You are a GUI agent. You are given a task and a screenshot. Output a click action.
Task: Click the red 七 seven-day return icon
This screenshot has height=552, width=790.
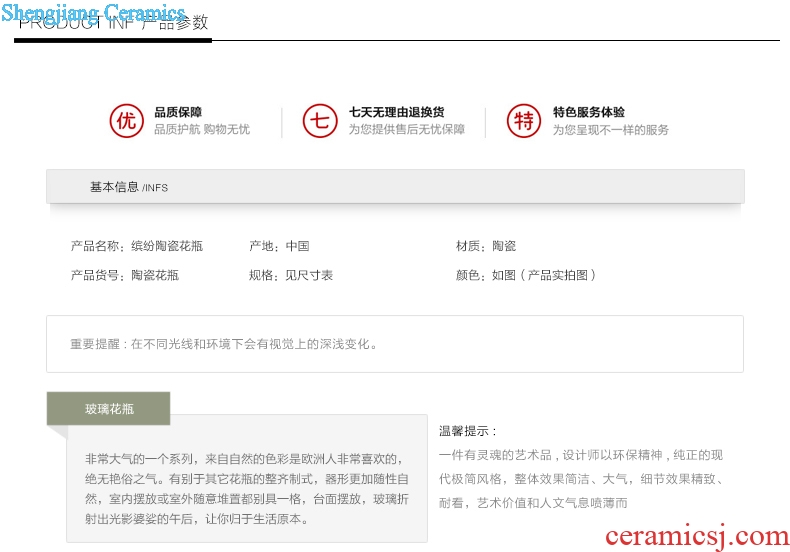[320, 121]
